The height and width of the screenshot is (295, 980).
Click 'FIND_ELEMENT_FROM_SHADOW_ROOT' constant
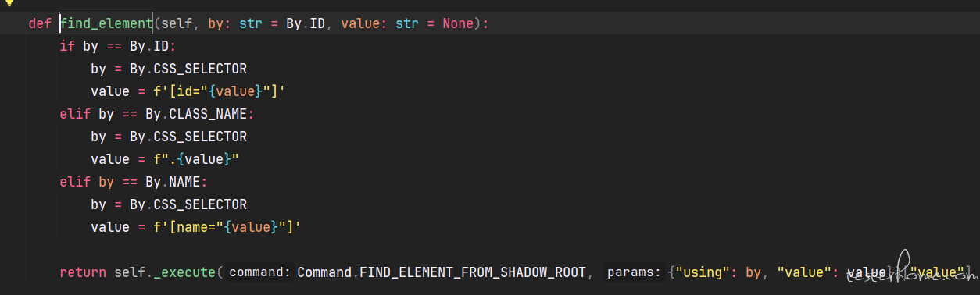(x=475, y=273)
